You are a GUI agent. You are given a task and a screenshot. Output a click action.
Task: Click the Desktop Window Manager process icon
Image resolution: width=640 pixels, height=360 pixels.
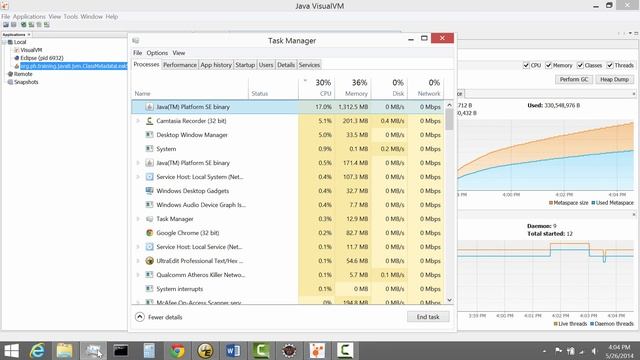[x=149, y=135]
